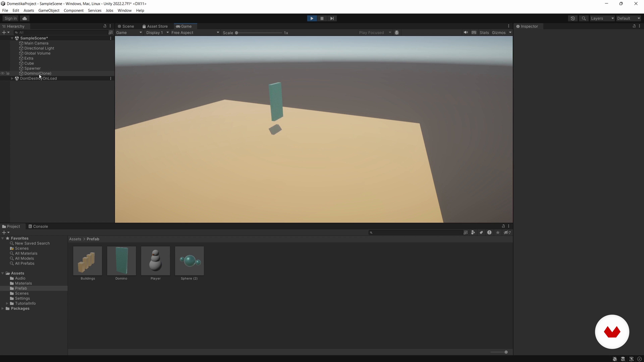
Task: Toggle the Stats overlay
Action: (x=484, y=33)
